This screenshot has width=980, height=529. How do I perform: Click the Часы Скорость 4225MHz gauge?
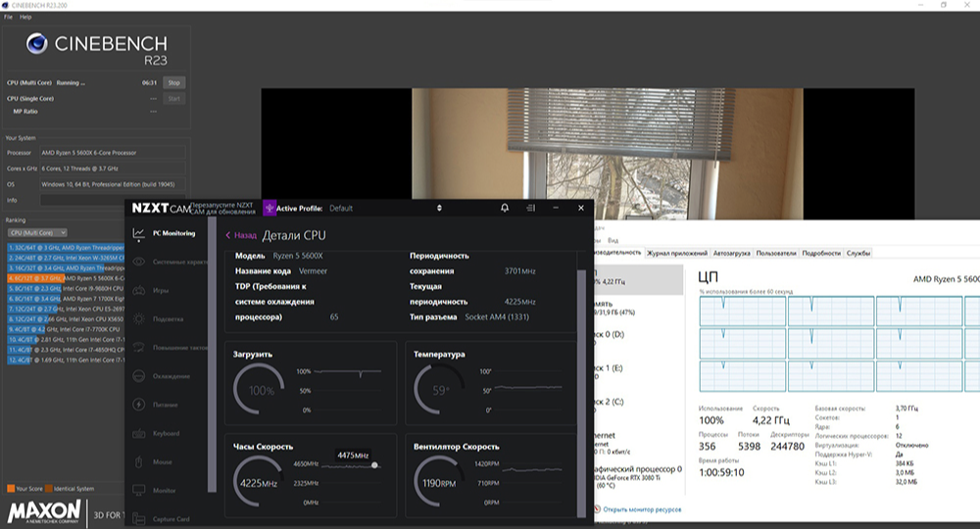(x=259, y=482)
